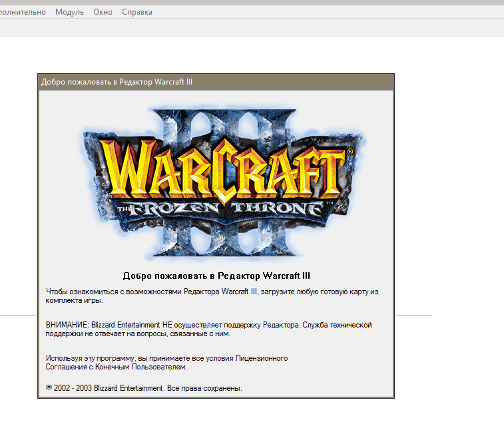Click the copyright line '© 2002 - 2003 Blizzard Entertainment'
This screenshot has width=504, height=438.
click(144, 388)
